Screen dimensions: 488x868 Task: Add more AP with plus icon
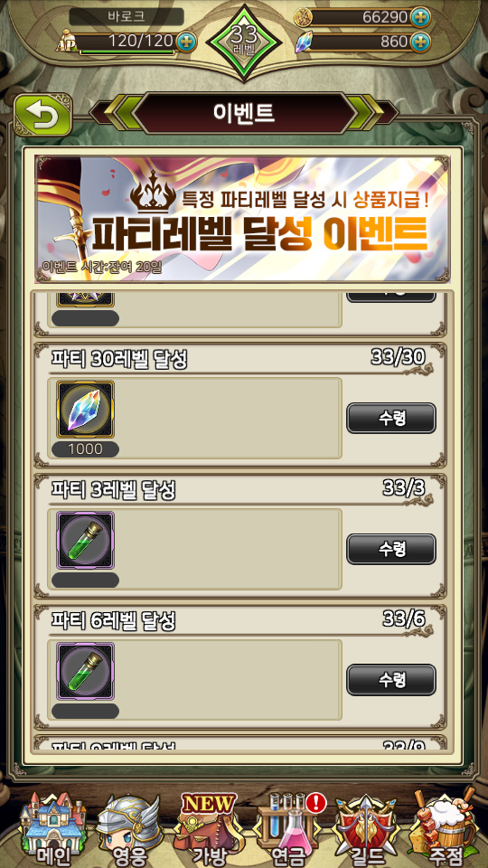click(186, 42)
